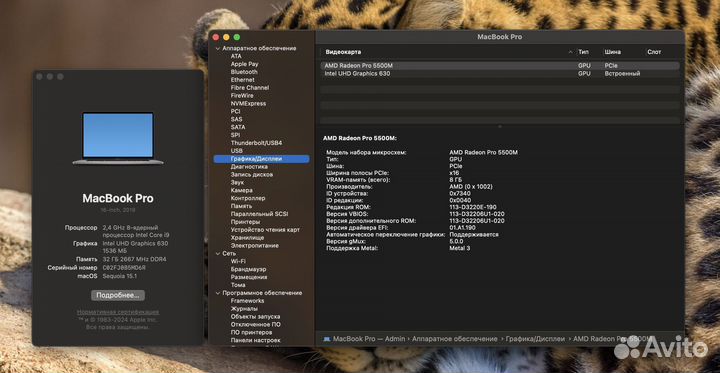Select Frameworks in the sidebar
Image resolution: width=720 pixels, height=373 pixels.
[x=247, y=300]
